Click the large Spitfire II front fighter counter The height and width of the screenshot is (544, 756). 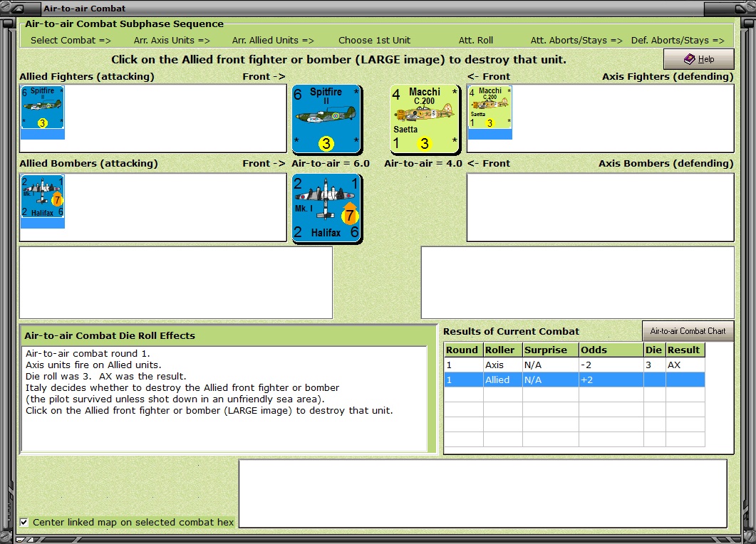[x=327, y=119]
